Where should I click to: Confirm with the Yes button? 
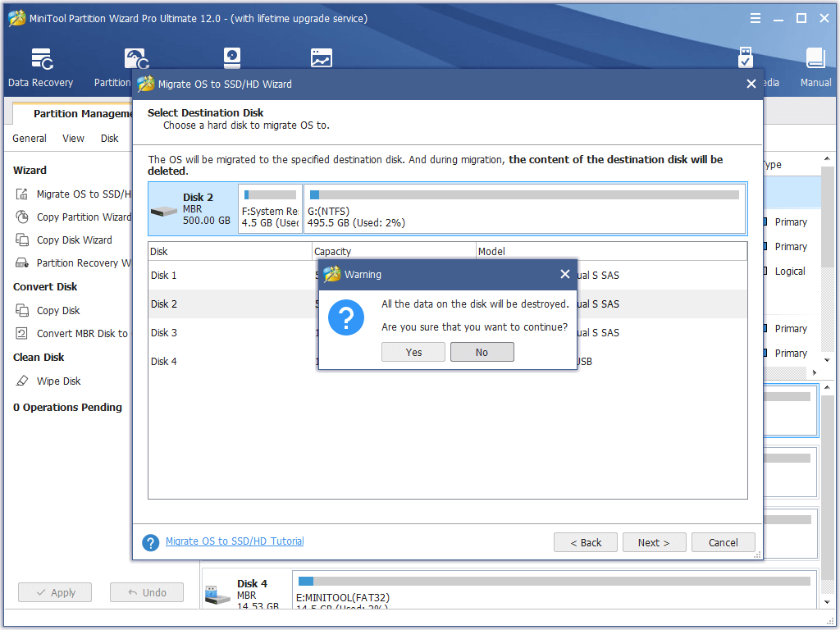(413, 352)
